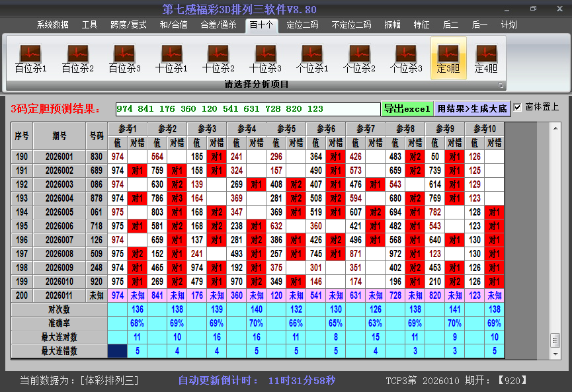Open the 工具 menu
572x392 pixels.
[x=89, y=24]
